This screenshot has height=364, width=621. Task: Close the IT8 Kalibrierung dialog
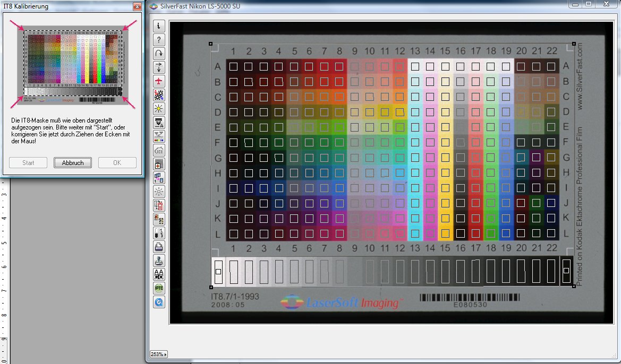click(137, 7)
